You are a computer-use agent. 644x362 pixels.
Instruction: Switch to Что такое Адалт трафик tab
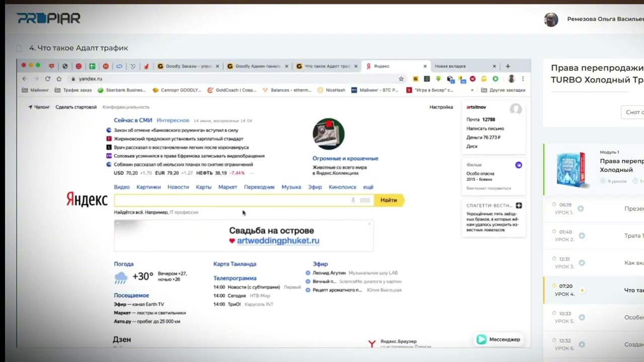328,66
